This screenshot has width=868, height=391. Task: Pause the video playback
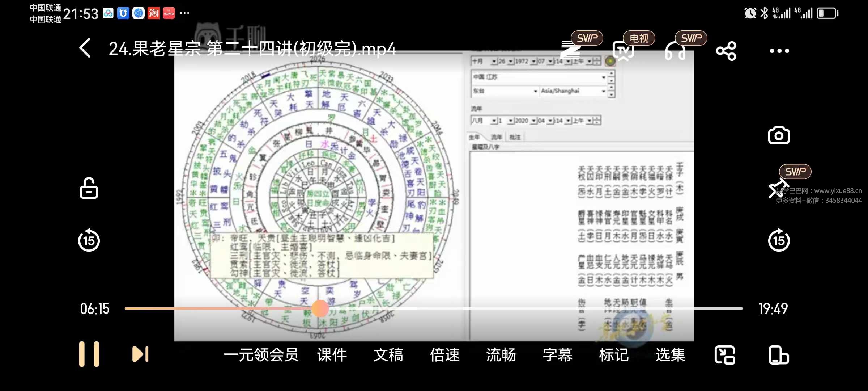click(89, 354)
